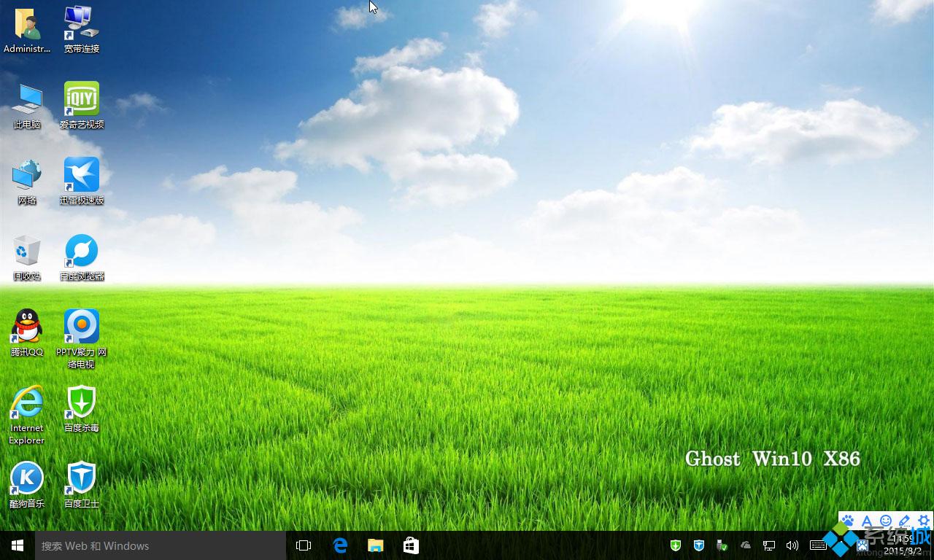Open File Explorer from the taskbar

pyautogui.click(x=375, y=545)
